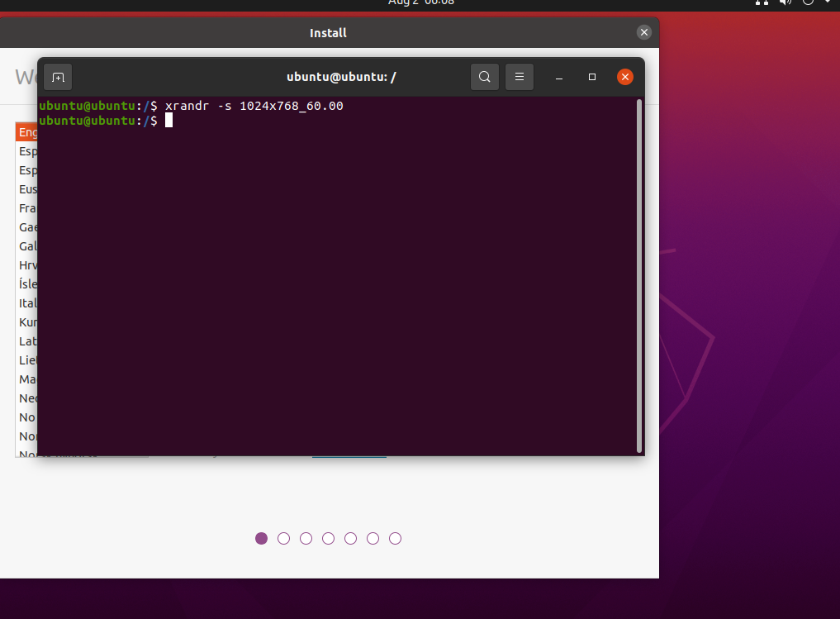This screenshot has height=619, width=840.
Task: Maximize the terminal window
Action: coord(592,77)
